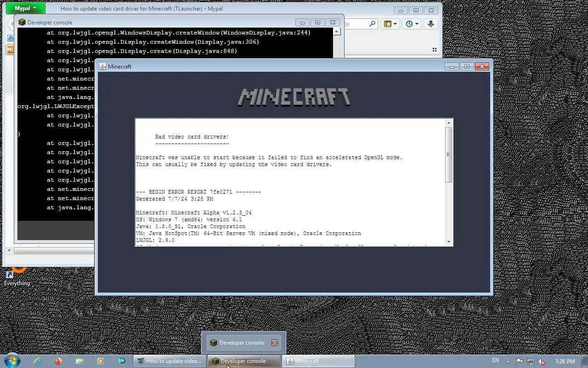The image size is (588, 368).
Task: Click the 3:28 PM taskbar clock
Action: click(565, 361)
